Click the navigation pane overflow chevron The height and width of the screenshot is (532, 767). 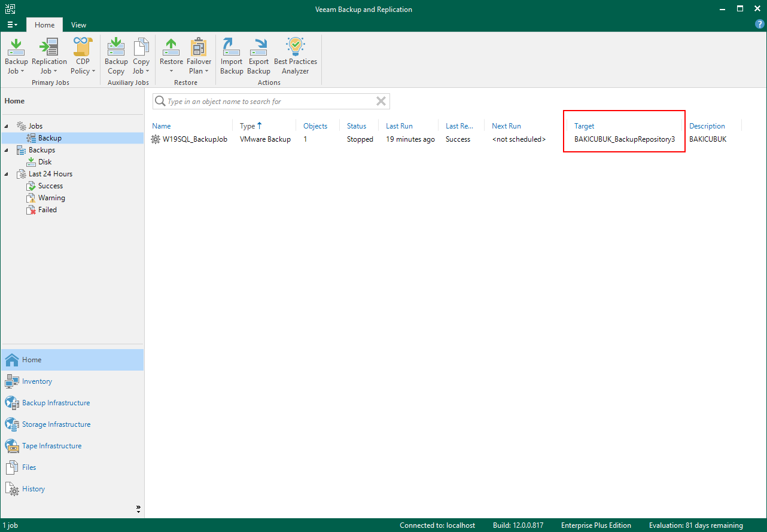click(x=138, y=509)
